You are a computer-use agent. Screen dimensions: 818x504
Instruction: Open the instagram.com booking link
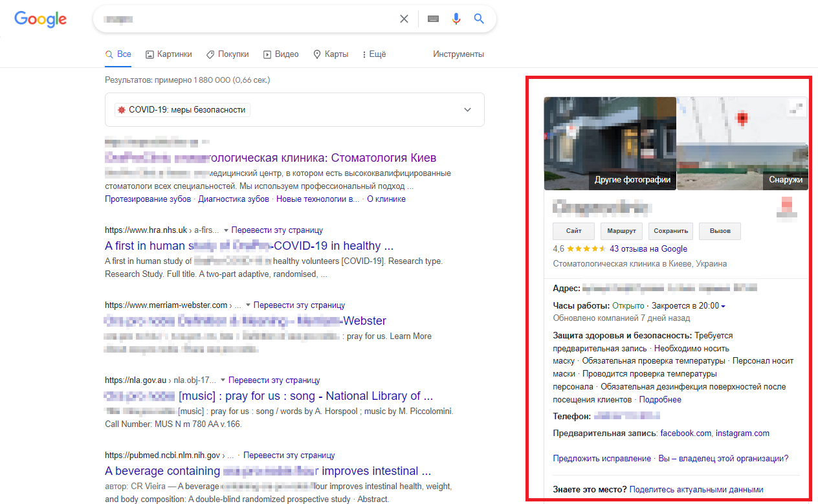[742, 433]
